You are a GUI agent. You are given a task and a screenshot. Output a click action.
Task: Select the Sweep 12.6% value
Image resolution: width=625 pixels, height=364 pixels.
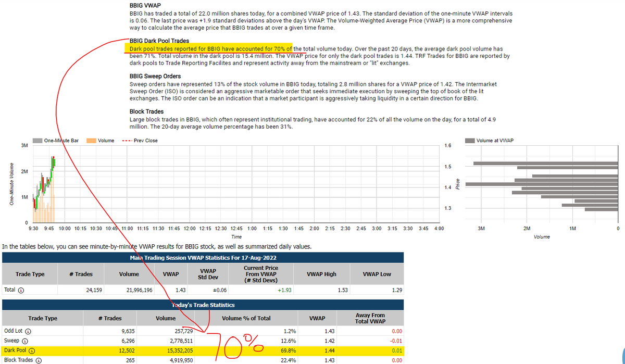[289, 341]
